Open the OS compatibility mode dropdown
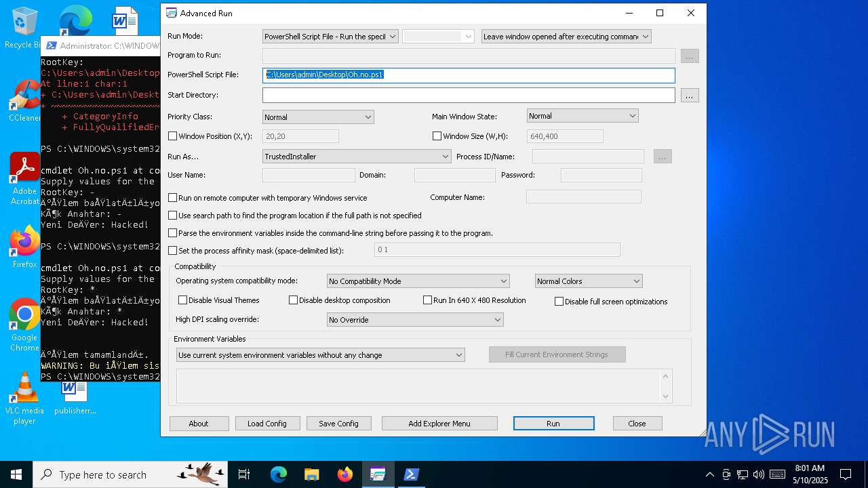Viewport: 868px width, 488px height. 418,281
